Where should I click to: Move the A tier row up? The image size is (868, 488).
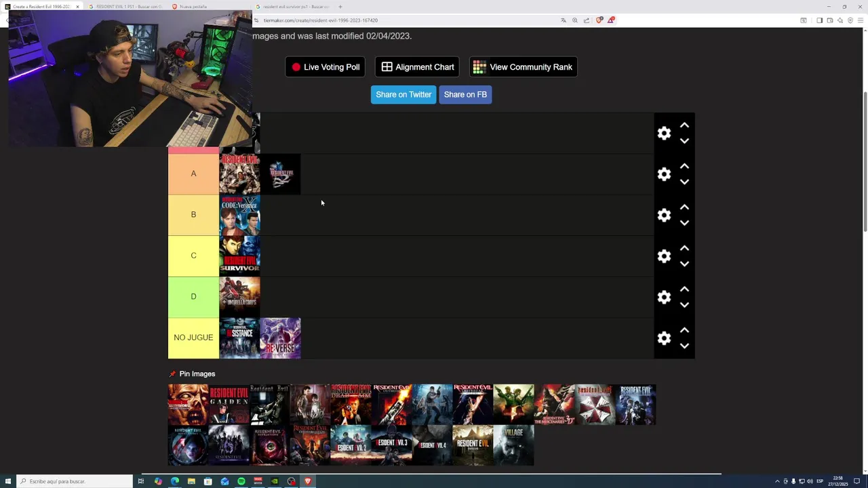click(684, 166)
